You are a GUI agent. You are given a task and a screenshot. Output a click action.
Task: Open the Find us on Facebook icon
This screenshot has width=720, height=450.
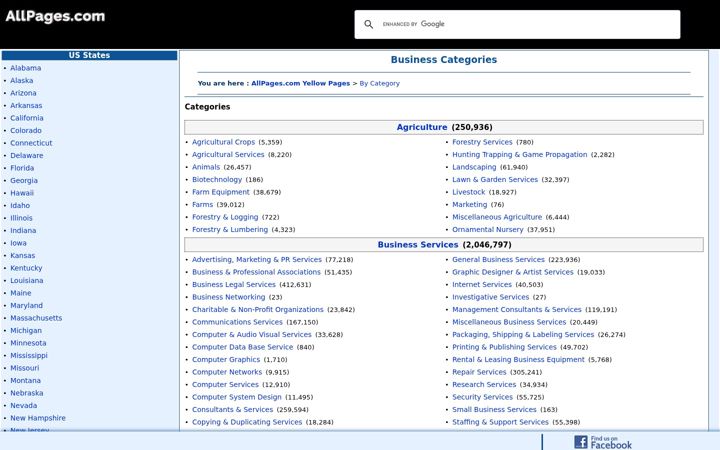coord(602,442)
